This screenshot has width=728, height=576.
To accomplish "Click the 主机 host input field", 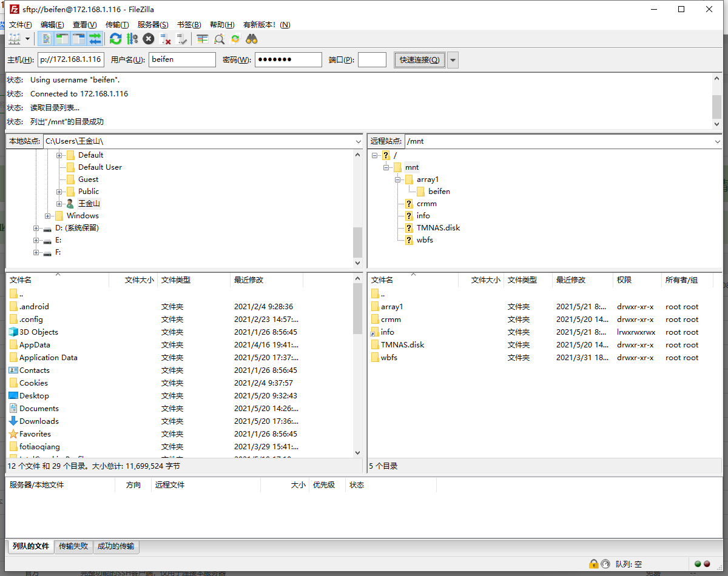I will [x=70, y=59].
